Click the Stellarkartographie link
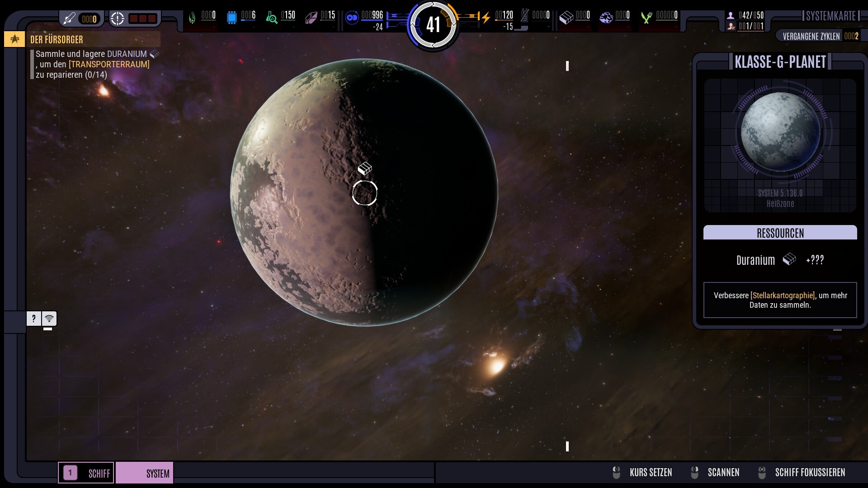 [x=783, y=296]
